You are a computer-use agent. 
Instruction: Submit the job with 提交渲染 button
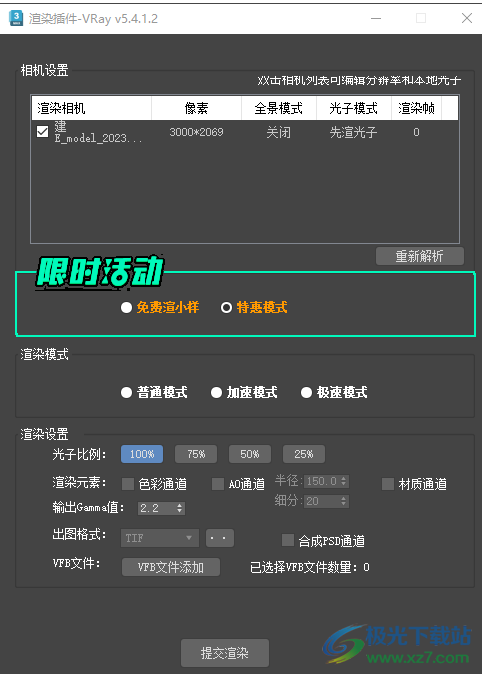click(225, 653)
